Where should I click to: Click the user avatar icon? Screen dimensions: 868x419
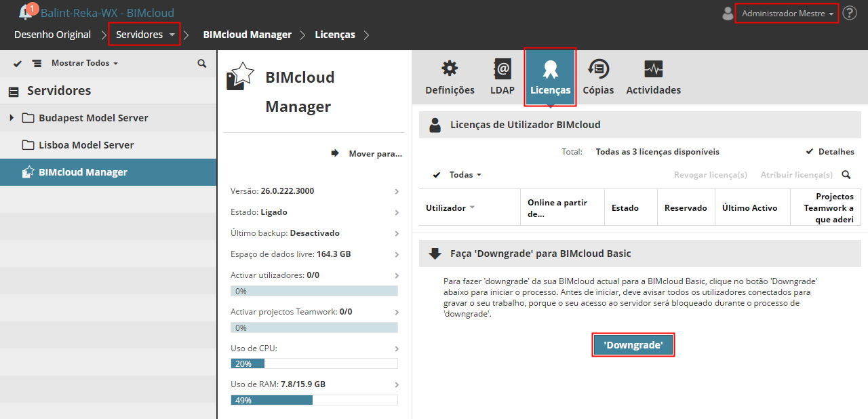pos(728,14)
